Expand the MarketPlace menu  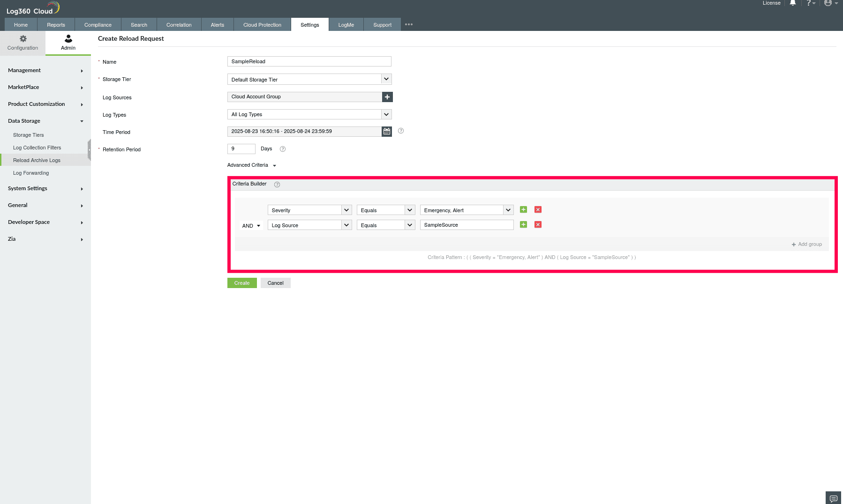point(45,87)
